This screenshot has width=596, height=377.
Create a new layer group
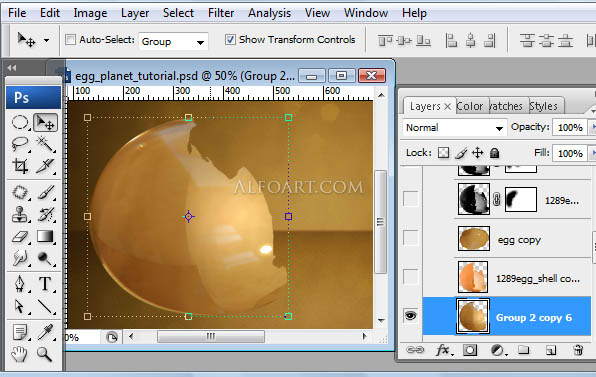(524, 350)
